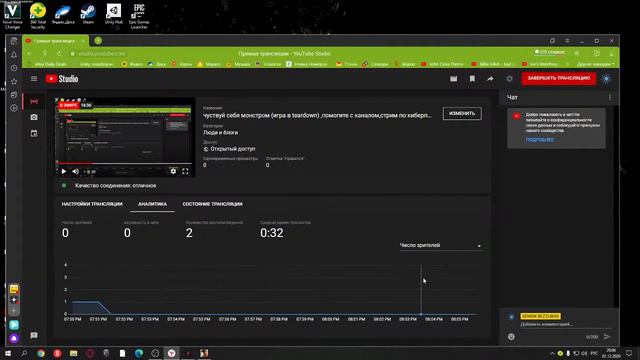
Task: Click the chat comment input field
Action: (x=565, y=324)
